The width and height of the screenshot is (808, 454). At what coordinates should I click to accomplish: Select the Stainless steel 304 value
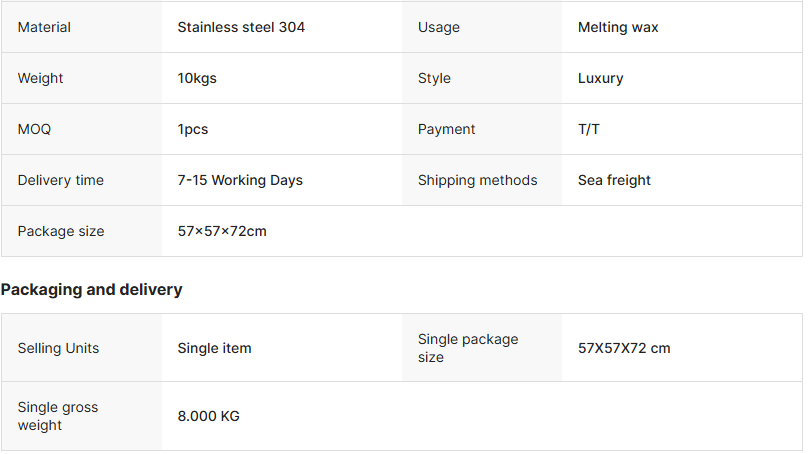(x=241, y=27)
